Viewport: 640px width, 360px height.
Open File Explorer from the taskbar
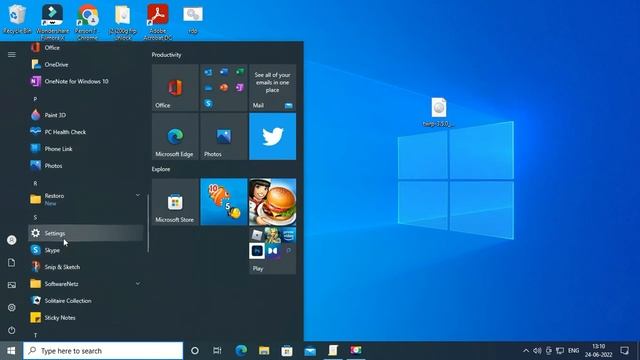264,351
